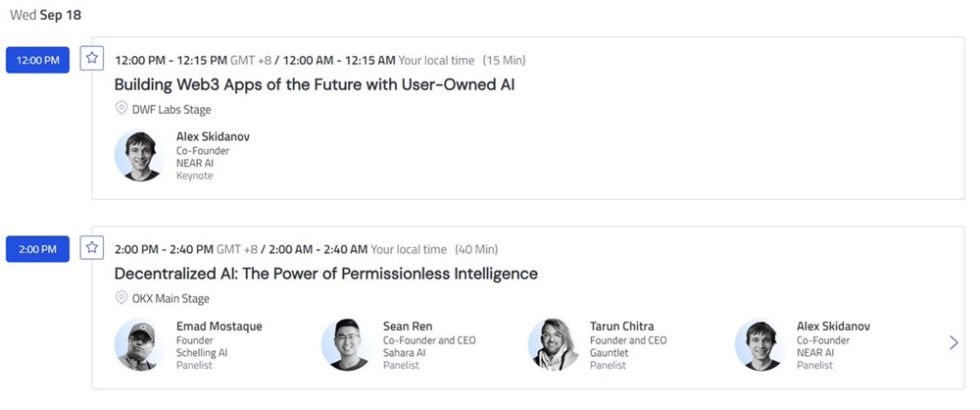Viewport: 980px width, 410px height.
Task: Click the OKX Main Stage location pin
Action: (122, 298)
